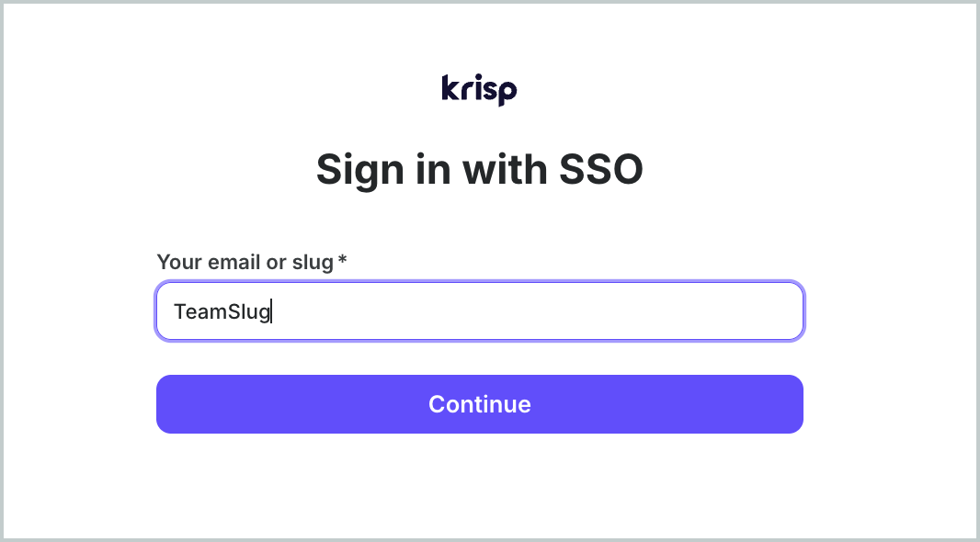Click the required asterisk beside the slug label
The image size is (980, 542).
tap(342, 260)
